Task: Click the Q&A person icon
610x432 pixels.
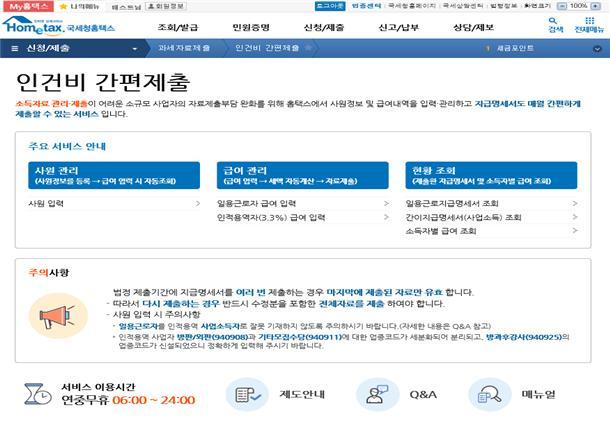Action: [376, 394]
